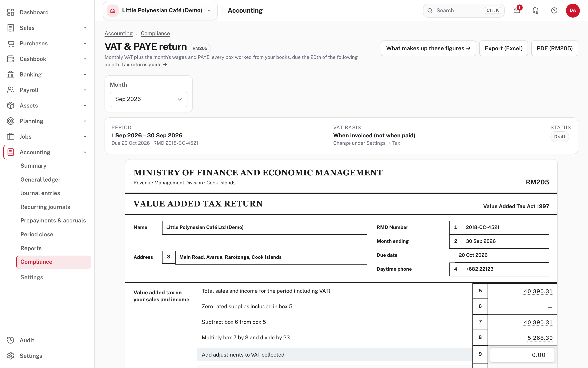Click the Accounting breadcrumb link
The width and height of the screenshot is (588, 368).
119,33
